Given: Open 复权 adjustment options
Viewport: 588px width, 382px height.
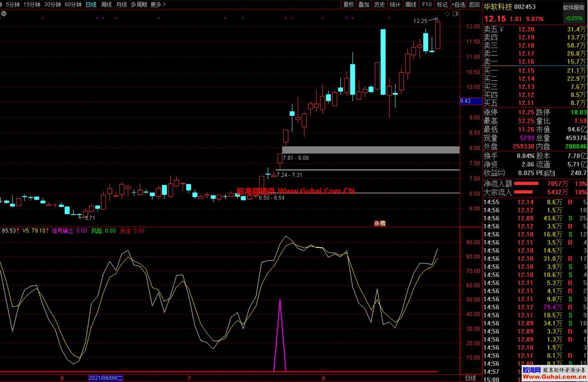Looking at the screenshot, I should coord(348,4).
